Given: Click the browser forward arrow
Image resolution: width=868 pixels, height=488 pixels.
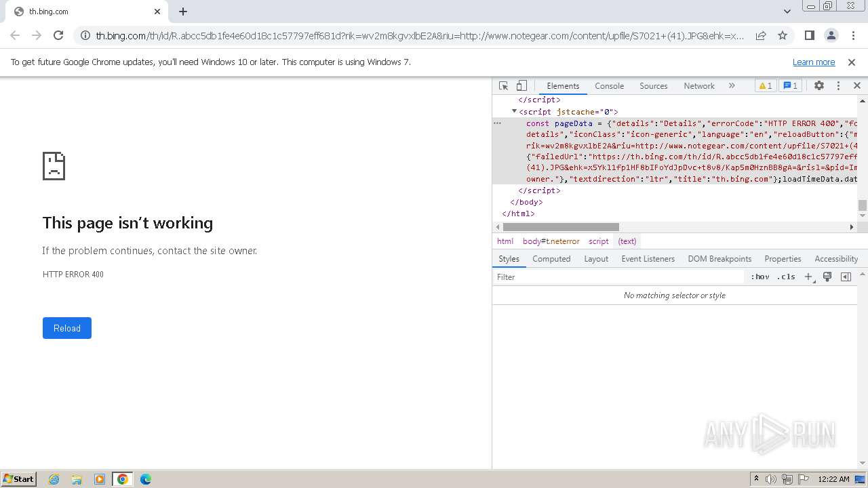Looking at the screenshot, I should tap(37, 35).
